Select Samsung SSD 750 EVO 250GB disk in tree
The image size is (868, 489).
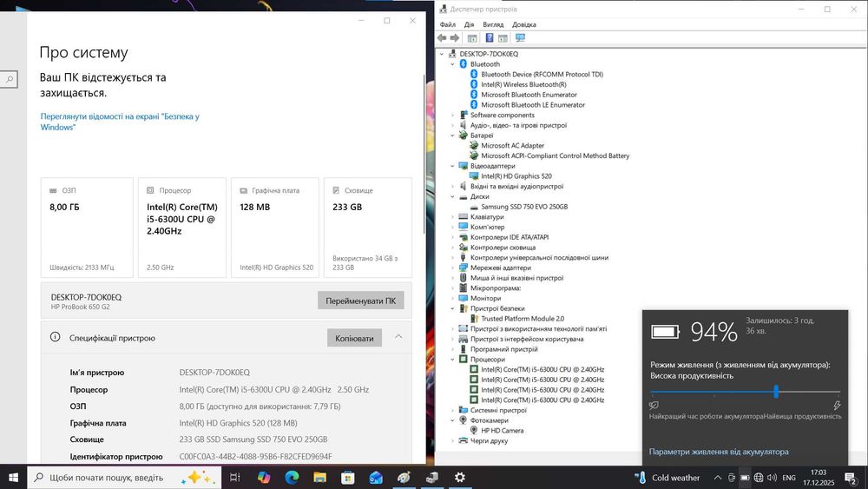[524, 207]
